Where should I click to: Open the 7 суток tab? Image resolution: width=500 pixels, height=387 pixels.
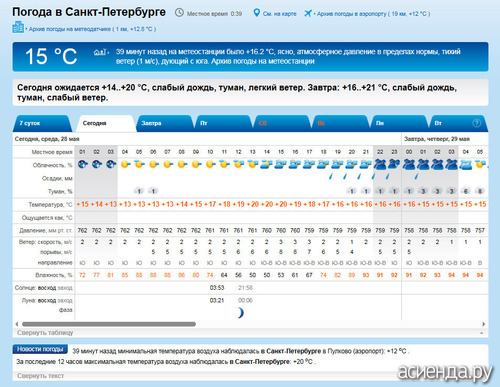pyautogui.click(x=42, y=123)
